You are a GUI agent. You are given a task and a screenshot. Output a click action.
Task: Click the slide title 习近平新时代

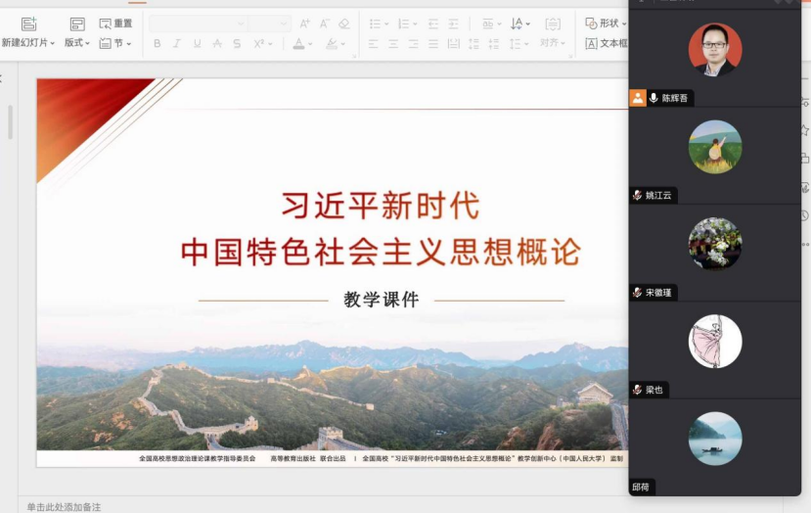(x=381, y=206)
